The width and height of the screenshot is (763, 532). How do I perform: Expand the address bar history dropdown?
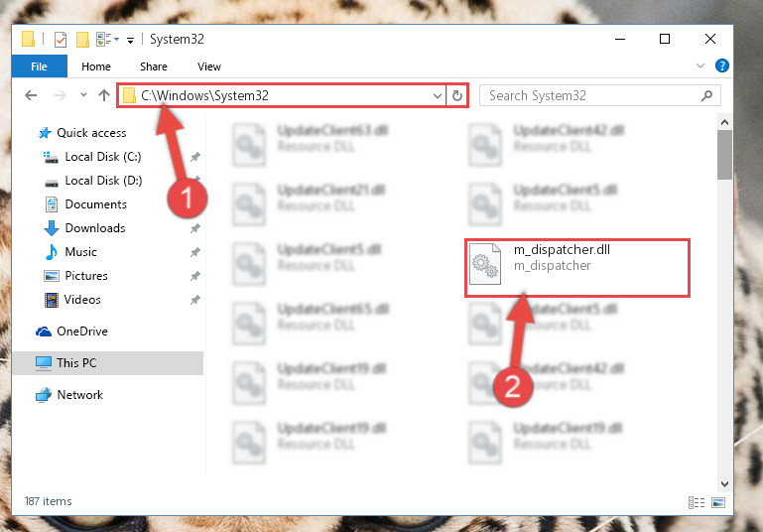[x=437, y=96]
